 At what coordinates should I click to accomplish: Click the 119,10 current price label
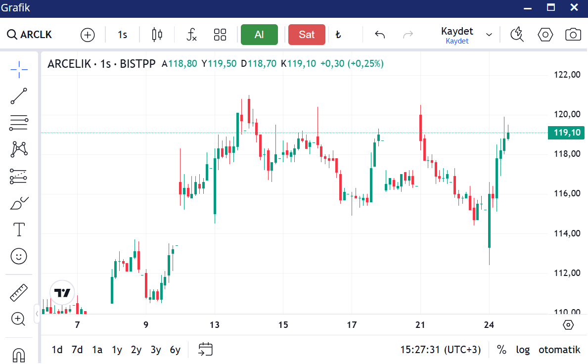(566, 133)
